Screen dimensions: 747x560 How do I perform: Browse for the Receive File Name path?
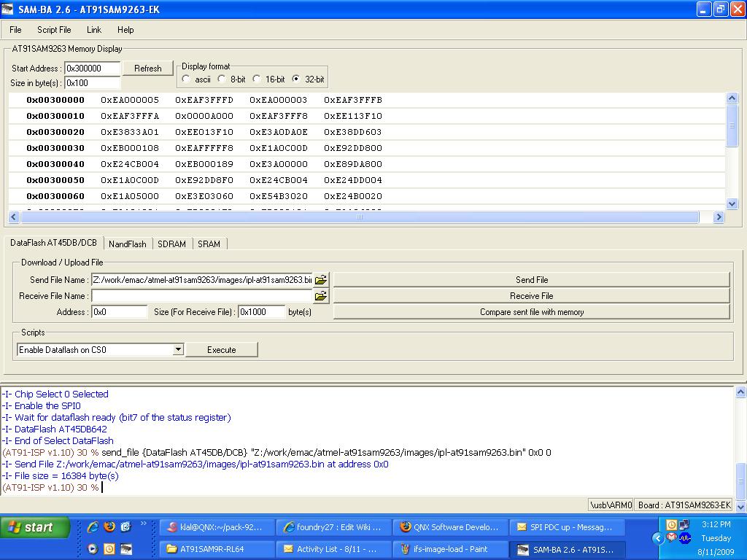click(x=320, y=296)
